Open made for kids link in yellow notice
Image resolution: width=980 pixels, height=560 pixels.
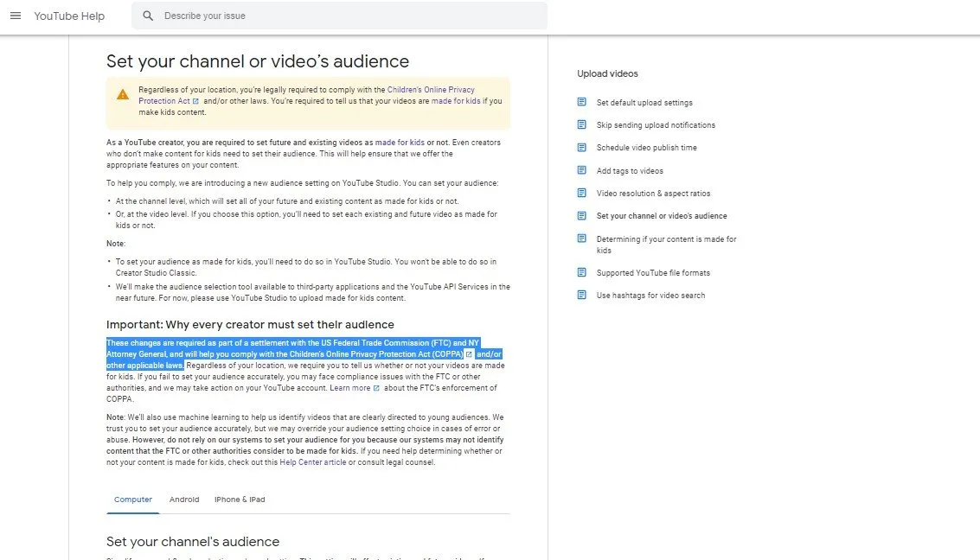[456, 101]
